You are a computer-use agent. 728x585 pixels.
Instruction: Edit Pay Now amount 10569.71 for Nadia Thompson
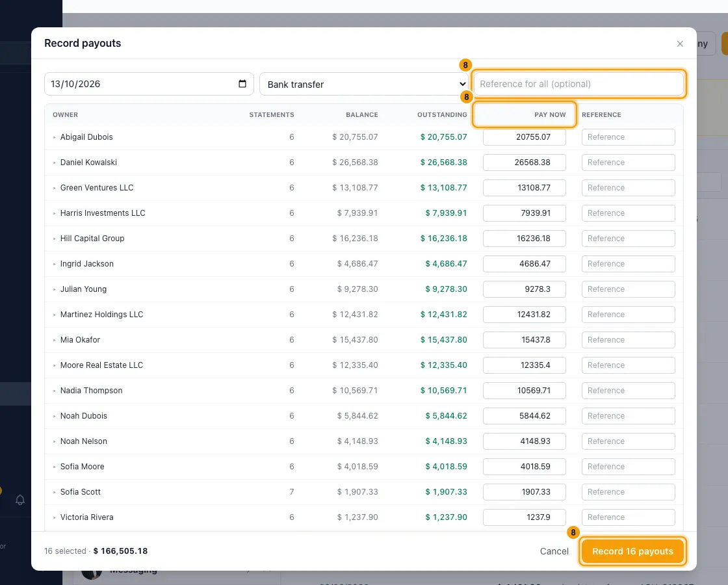pos(524,391)
